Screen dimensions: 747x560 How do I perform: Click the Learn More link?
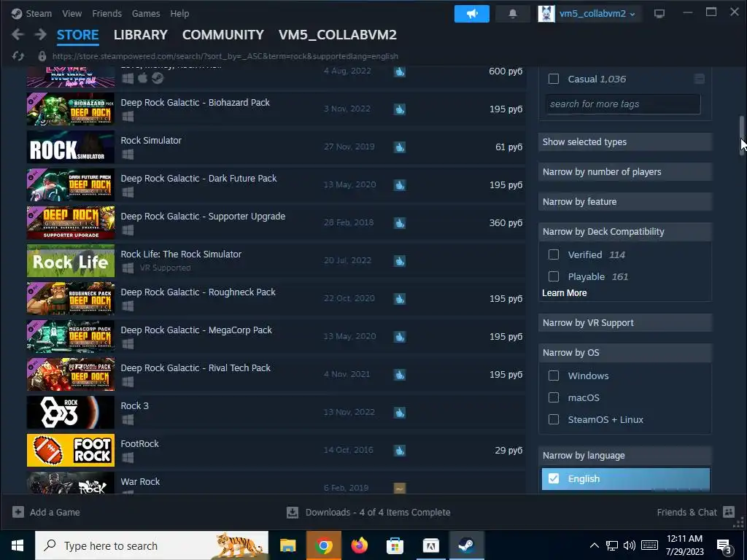564,293
